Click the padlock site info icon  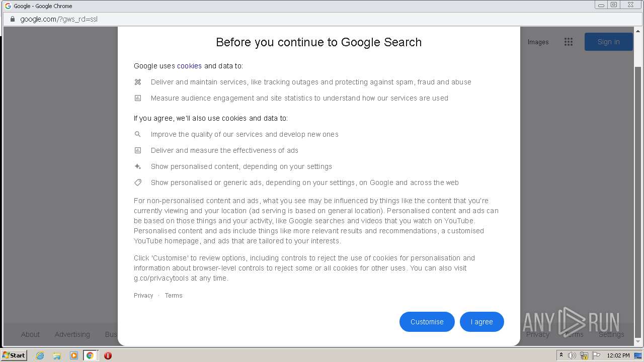click(13, 19)
